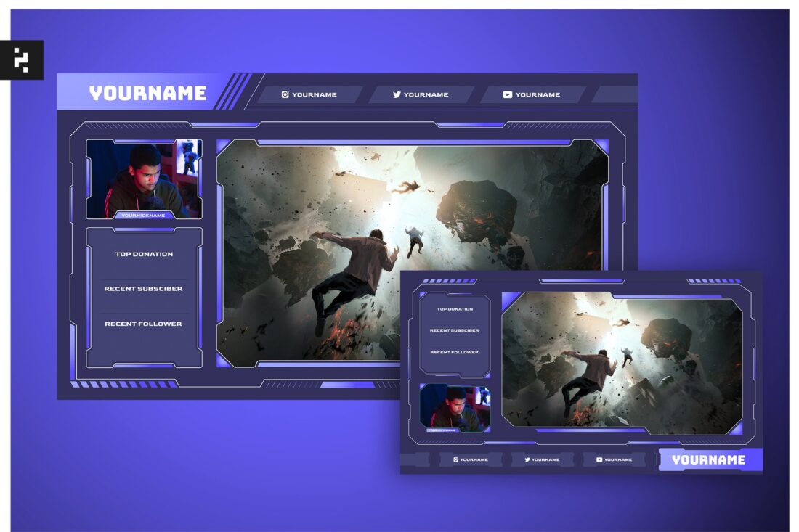Screen dimensions: 799x532
Task: Click the Twitter icon on the top social bar
Action: click(396, 94)
